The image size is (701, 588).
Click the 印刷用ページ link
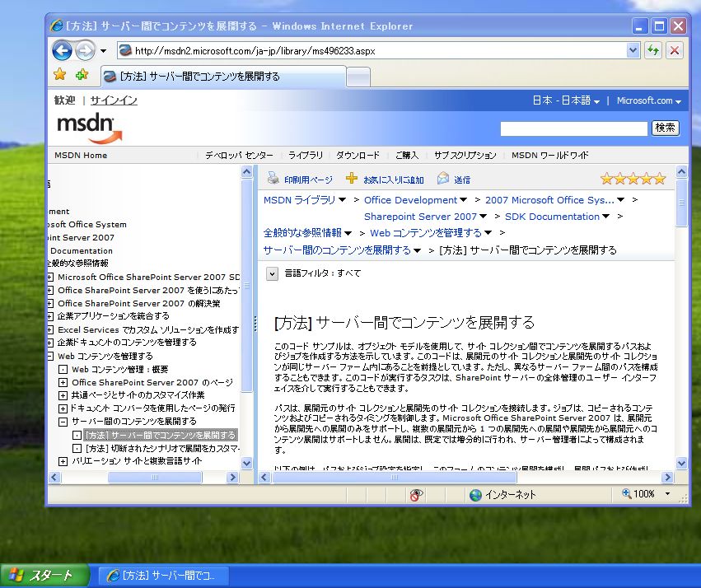tap(308, 180)
